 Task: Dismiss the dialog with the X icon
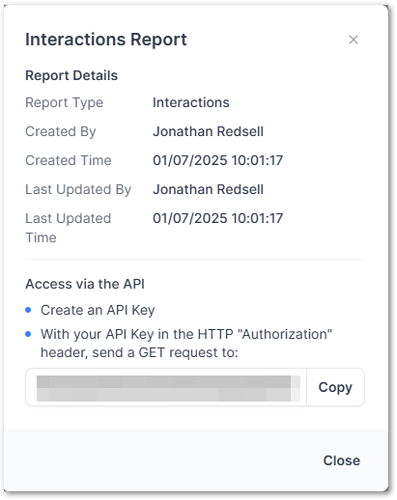point(353,40)
